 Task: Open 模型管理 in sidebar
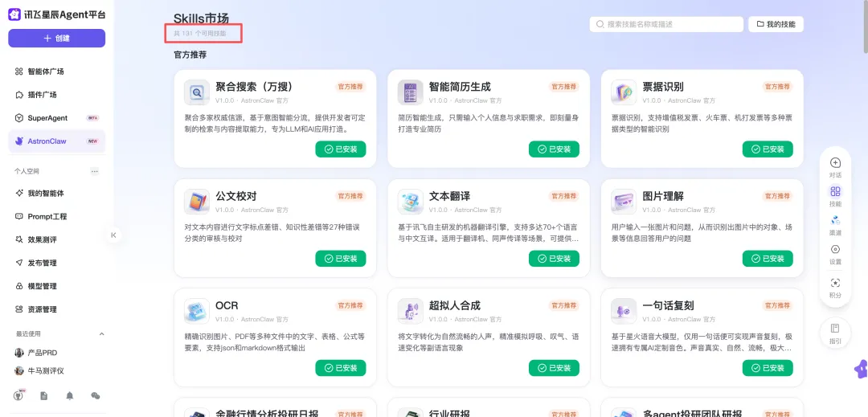tap(56, 287)
